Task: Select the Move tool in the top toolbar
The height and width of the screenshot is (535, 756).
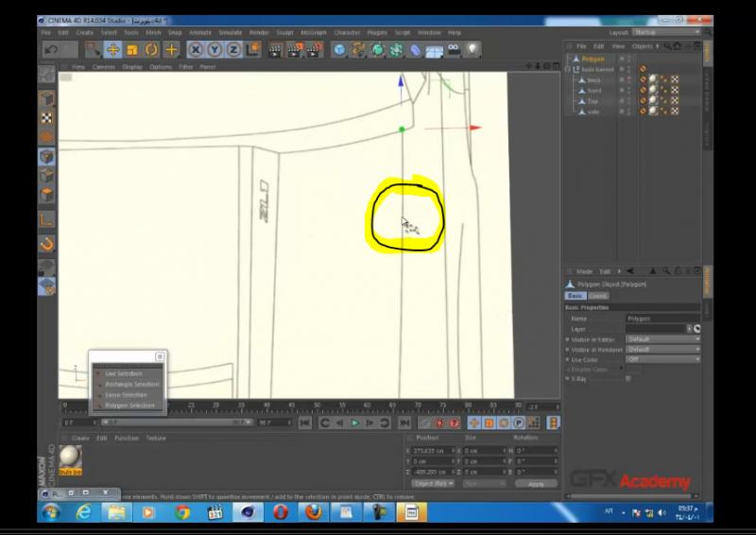Action: point(112,49)
